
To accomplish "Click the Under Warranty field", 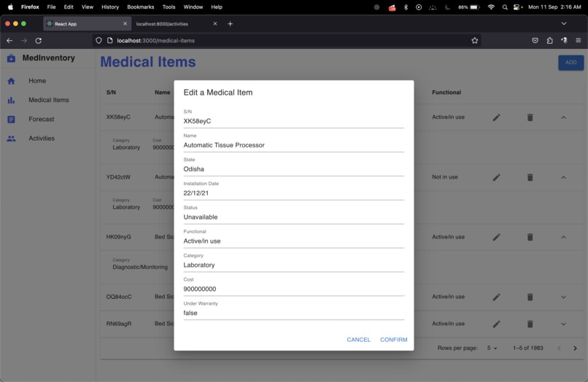I will click(x=293, y=313).
